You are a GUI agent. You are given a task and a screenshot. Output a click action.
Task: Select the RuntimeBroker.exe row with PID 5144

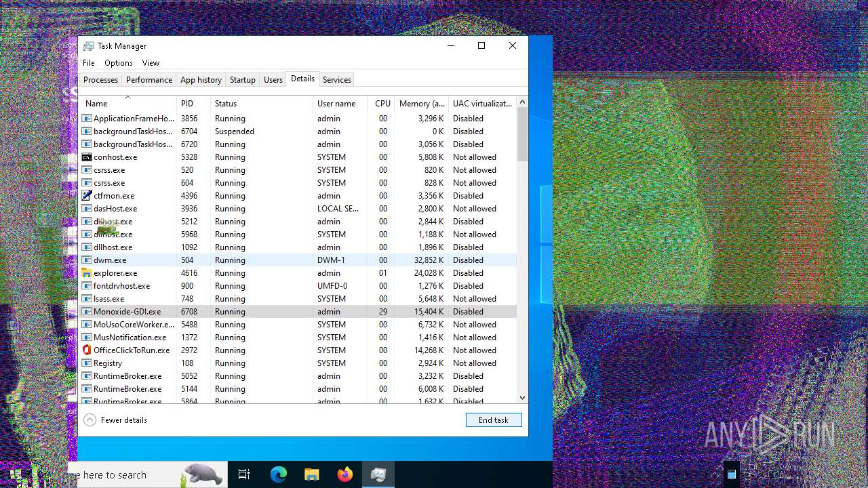coord(298,389)
